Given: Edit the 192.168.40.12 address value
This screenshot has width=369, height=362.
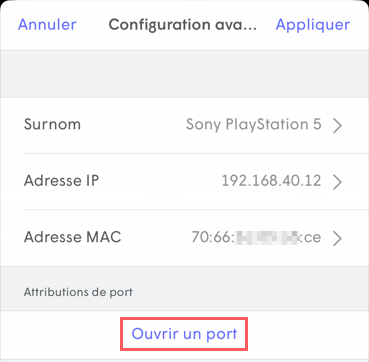Looking at the screenshot, I should click(x=271, y=181).
